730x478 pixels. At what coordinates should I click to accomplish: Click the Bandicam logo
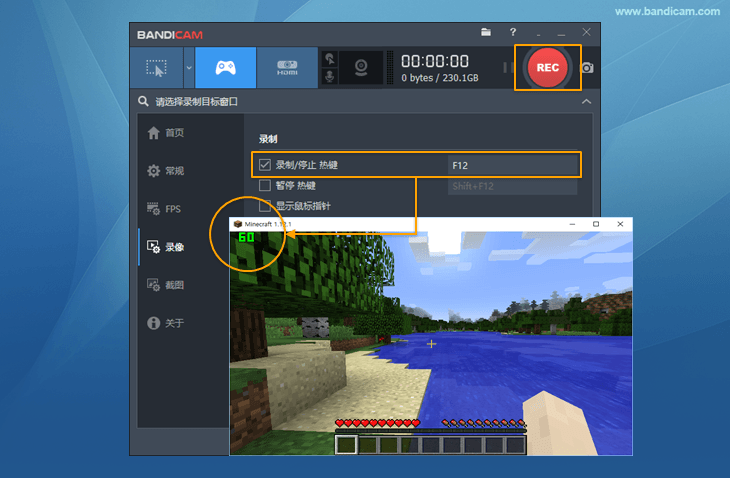point(170,35)
